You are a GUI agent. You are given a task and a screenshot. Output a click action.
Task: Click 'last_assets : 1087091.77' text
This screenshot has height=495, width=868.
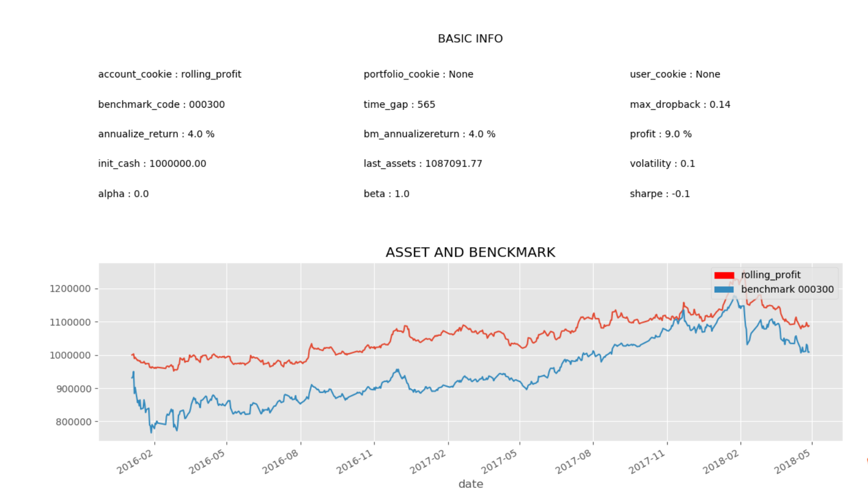point(423,164)
